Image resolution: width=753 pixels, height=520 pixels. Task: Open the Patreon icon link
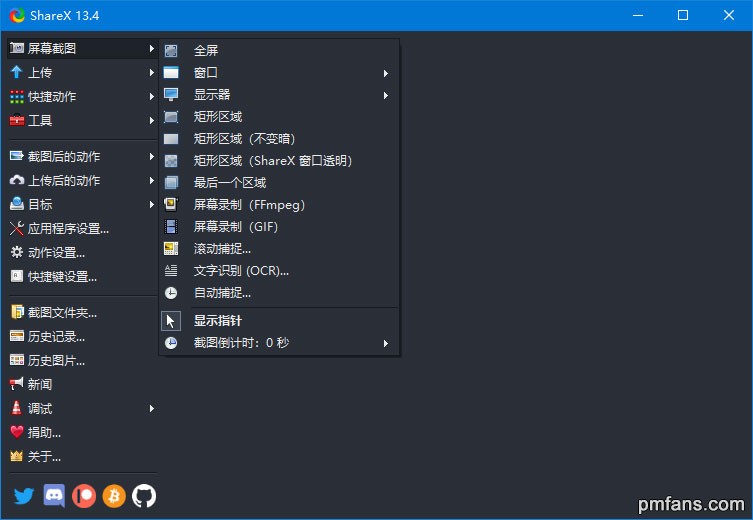pyautogui.click(x=84, y=496)
